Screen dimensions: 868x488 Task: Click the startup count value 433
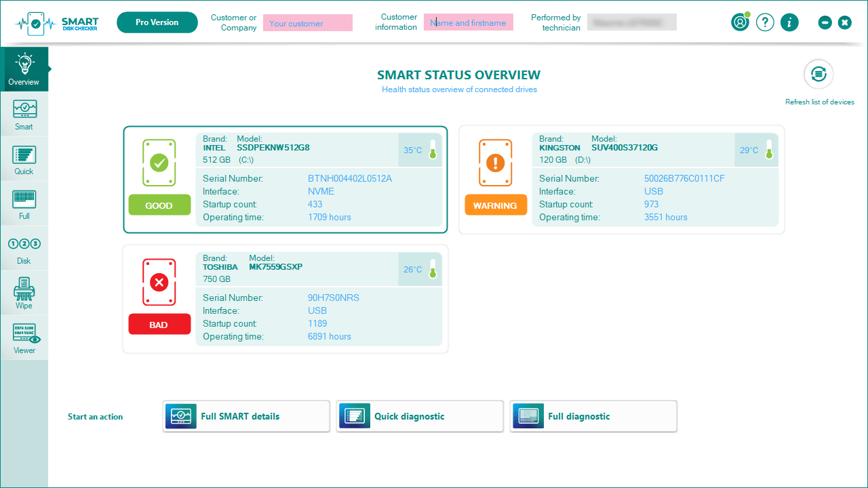pyautogui.click(x=315, y=204)
